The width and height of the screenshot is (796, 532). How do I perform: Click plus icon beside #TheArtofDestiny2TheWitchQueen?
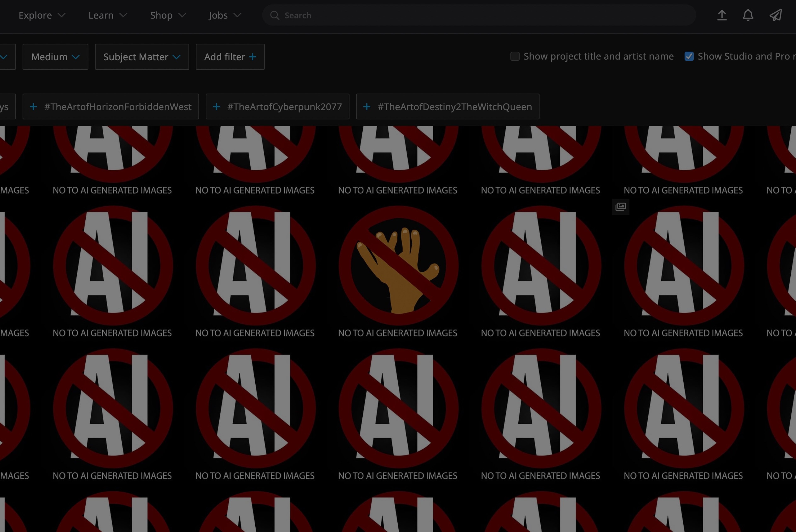[366, 107]
